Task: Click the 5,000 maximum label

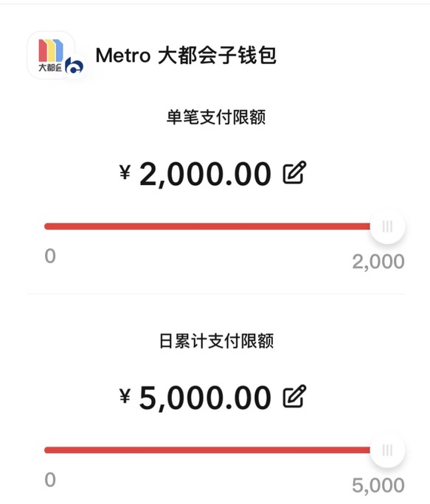Action: click(x=378, y=485)
